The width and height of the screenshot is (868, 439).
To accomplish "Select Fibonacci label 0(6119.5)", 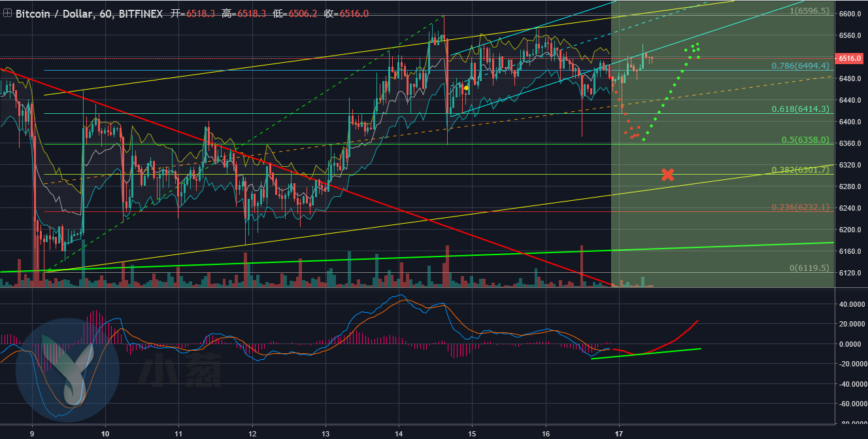I will pyautogui.click(x=810, y=268).
